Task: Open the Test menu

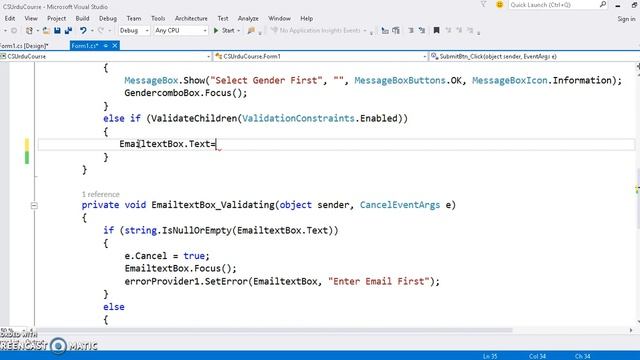Action: [x=223, y=18]
